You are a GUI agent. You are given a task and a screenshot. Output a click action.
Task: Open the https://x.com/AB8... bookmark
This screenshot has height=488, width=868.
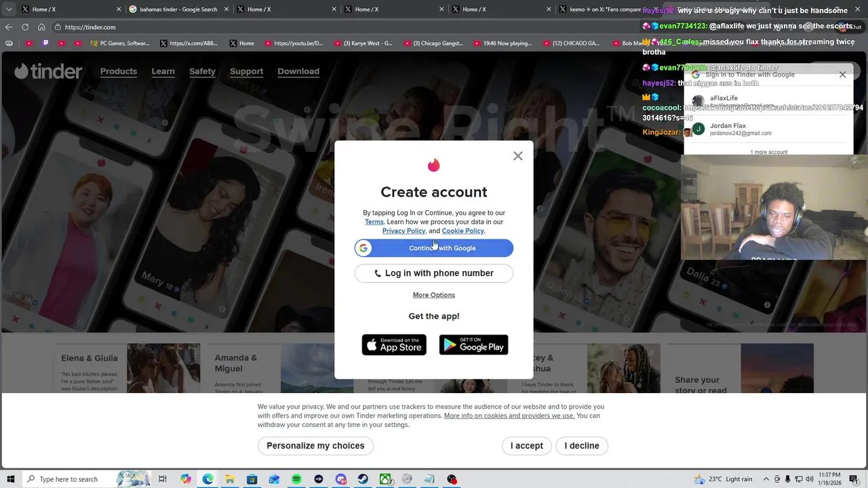pyautogui.click(x=189, y=43)
